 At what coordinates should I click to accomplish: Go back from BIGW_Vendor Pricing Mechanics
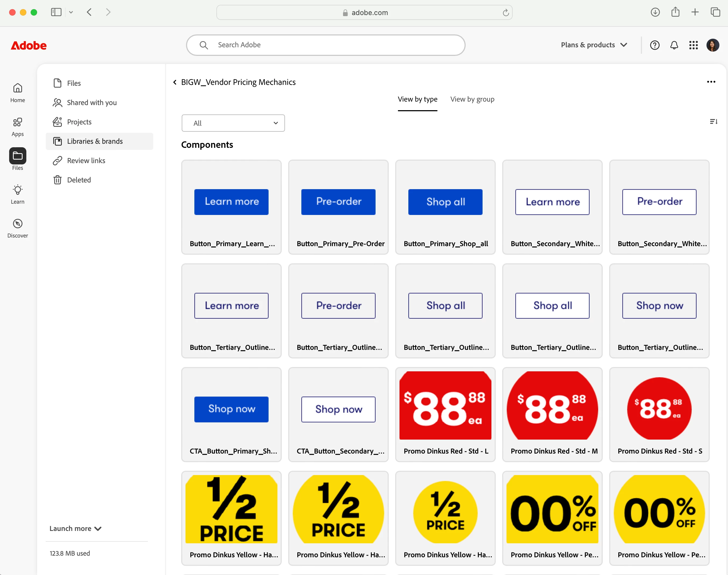point(175,82)
